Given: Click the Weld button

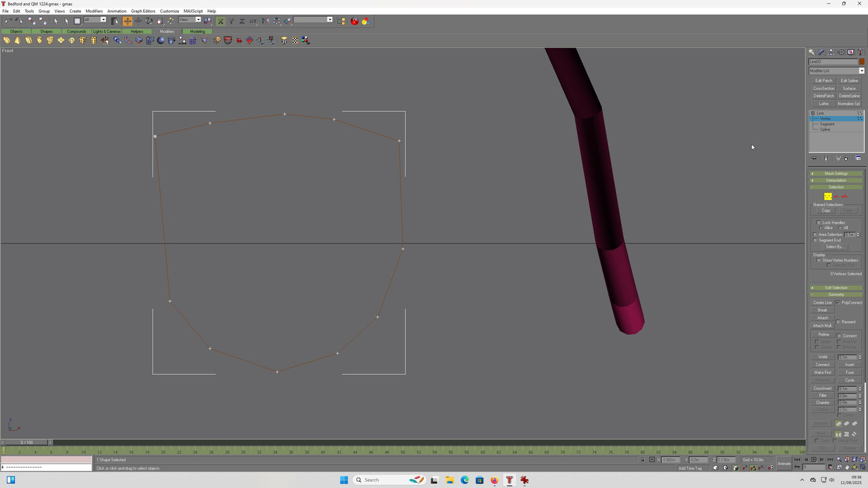Looking at the screenshot, I should click(x=823, y=357).
